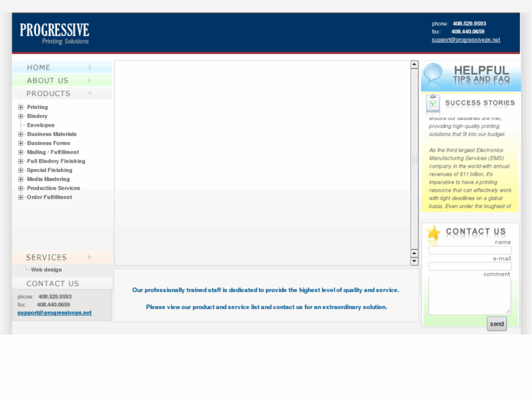This screenshot has height=399, width=532.
Task: Click the arrow icon on About Us menu
Action: coord(90,80)
